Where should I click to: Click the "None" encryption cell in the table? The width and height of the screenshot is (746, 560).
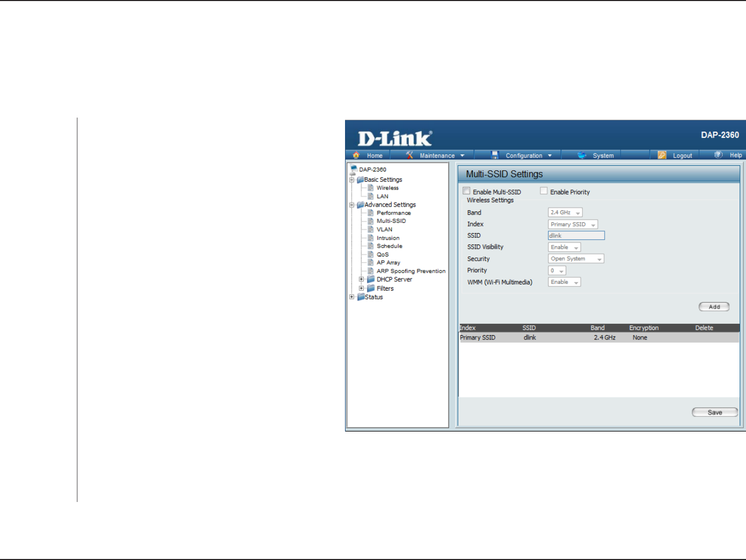coord(640,338)
